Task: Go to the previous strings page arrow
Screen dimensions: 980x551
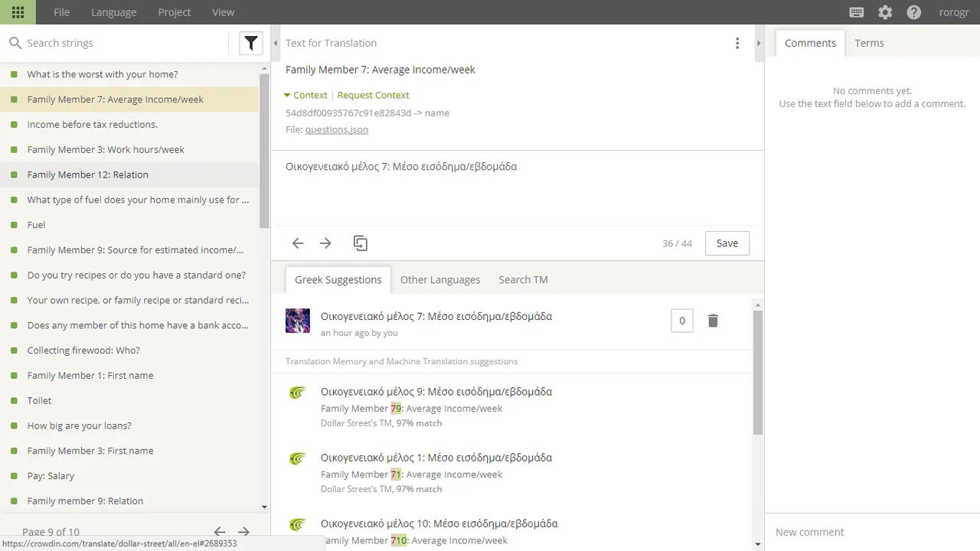Action: point(220,532)
